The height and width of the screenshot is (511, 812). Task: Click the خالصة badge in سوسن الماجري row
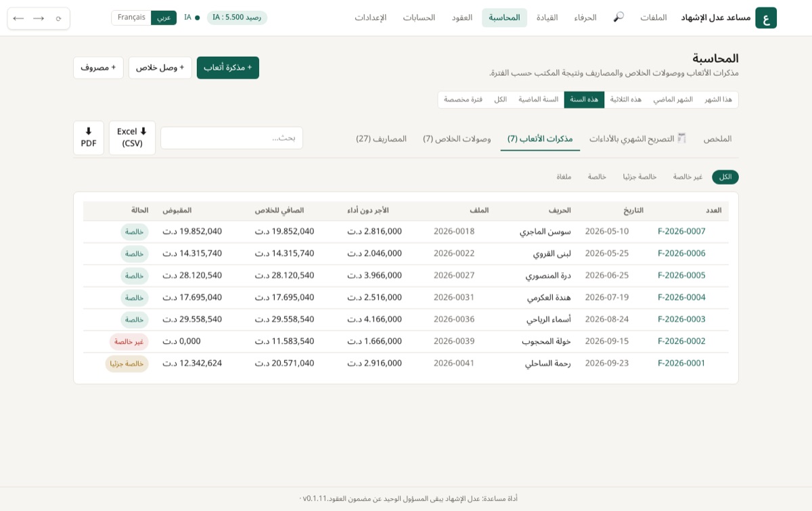click(x=135, y=232)
